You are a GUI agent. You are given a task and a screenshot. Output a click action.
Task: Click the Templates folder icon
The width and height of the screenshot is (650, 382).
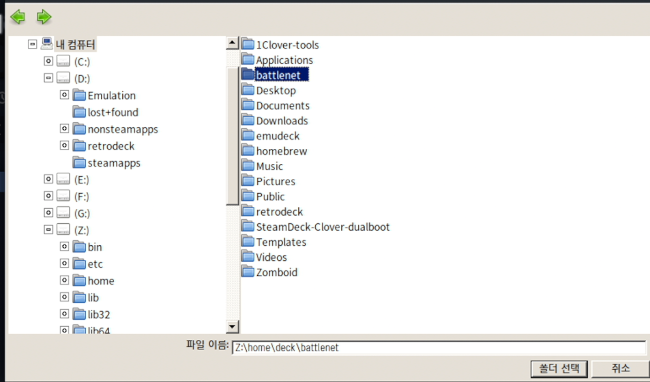tap(248, 242)
